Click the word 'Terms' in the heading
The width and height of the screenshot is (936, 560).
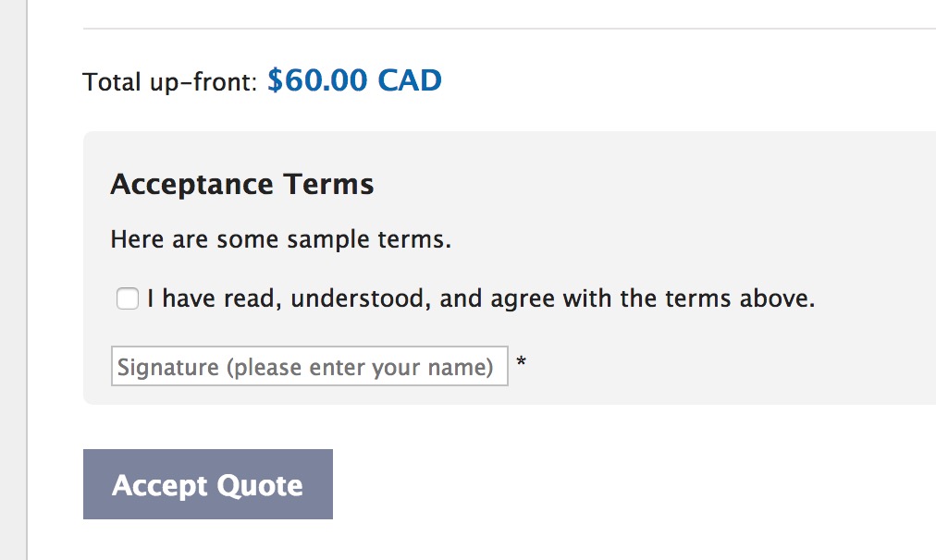point(328,184)
